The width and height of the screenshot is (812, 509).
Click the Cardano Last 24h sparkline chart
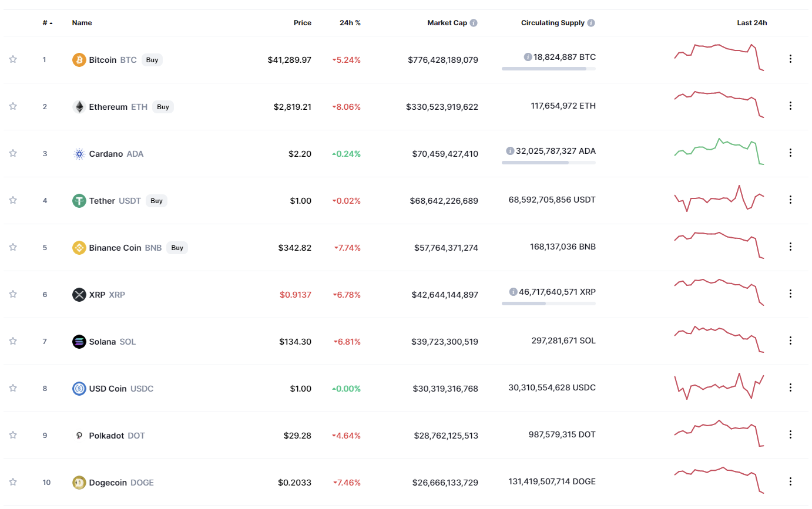point(719,151)
